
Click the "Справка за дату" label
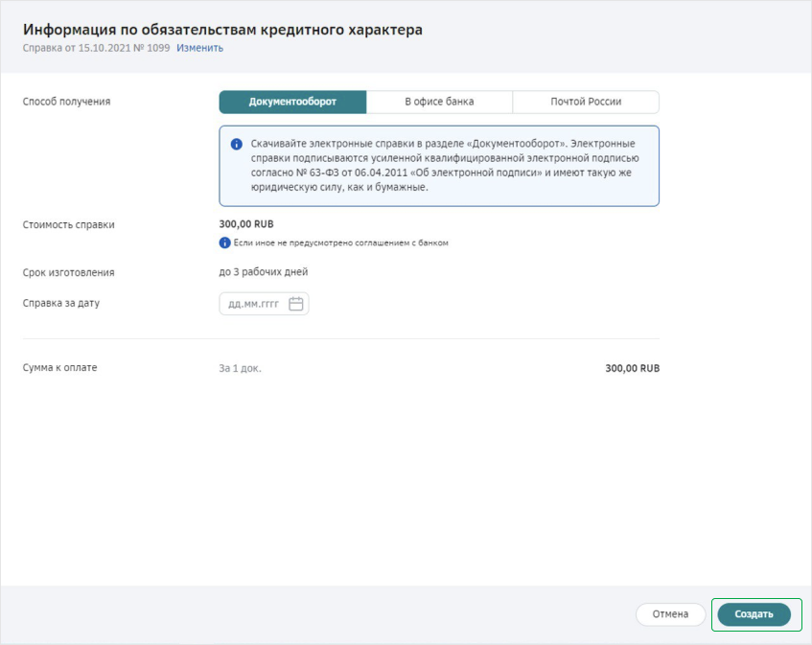click(61, 303)
